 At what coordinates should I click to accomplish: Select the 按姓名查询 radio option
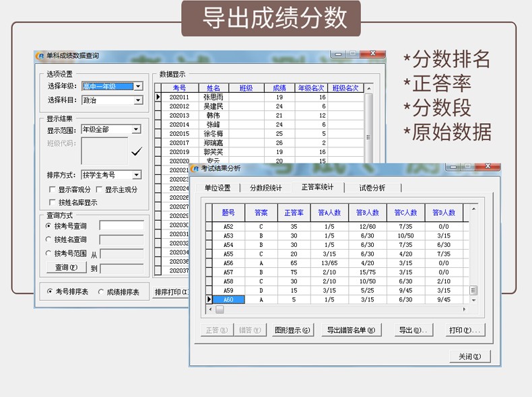48,240
